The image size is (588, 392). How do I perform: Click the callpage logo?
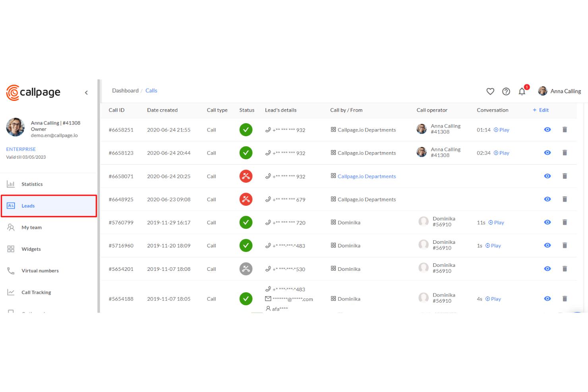coord(33,93)
